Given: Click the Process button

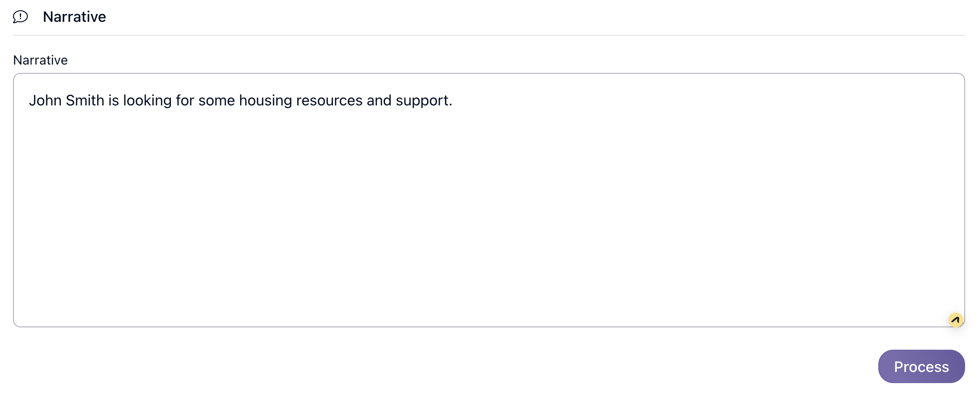Looking at the screenshot, I should tap(921, 366).
